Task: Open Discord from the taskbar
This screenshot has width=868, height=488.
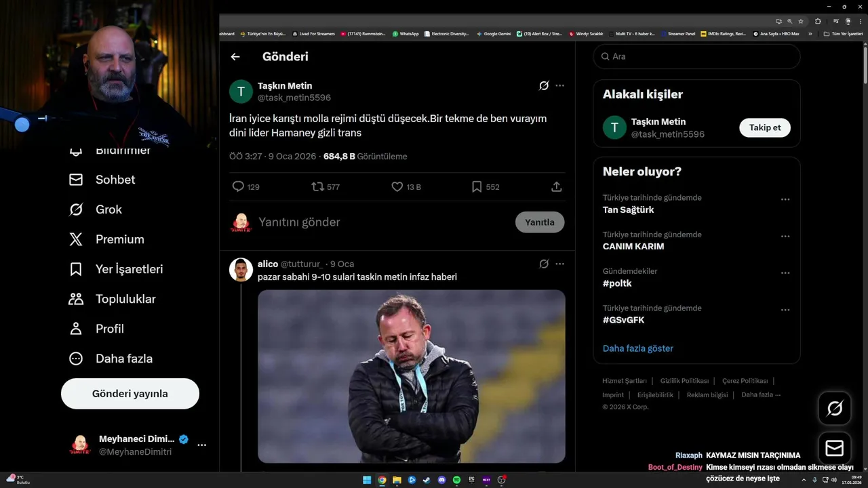Action: tap(441, 480)
